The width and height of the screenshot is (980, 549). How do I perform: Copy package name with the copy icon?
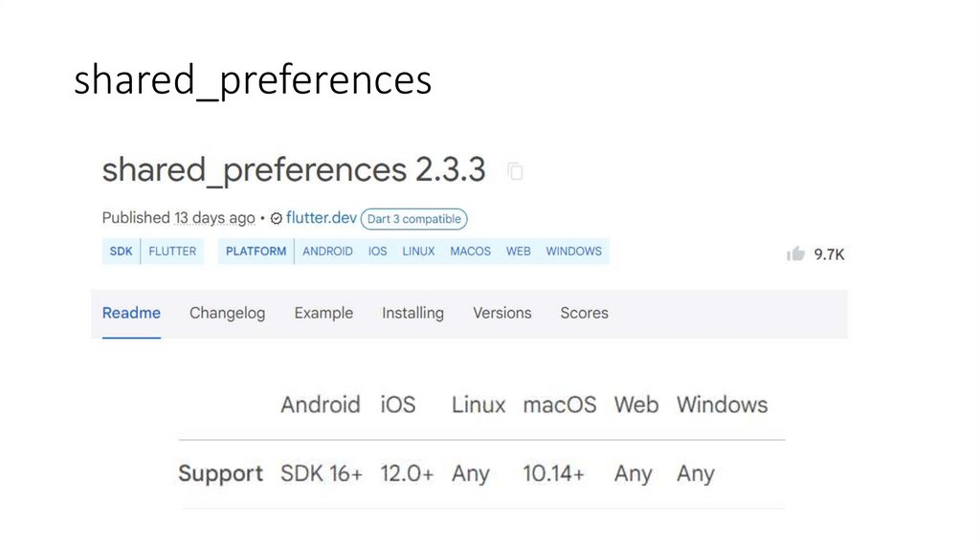[x=516, y=172]
